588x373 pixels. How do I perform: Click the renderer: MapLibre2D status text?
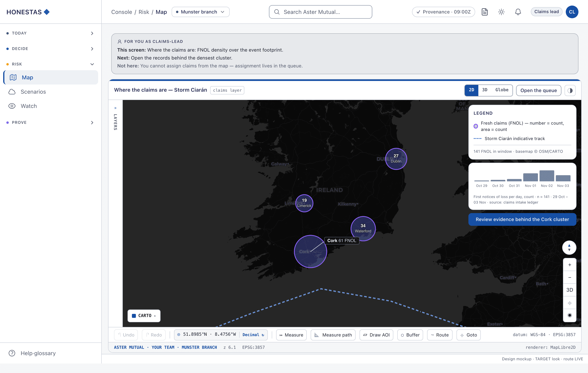[550, 347]
